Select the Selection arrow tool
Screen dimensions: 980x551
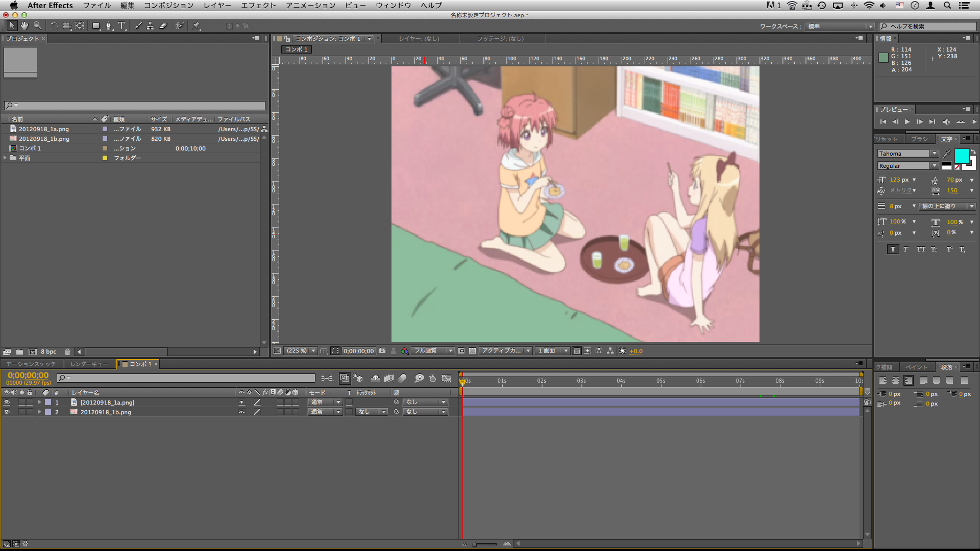(12, 26)
